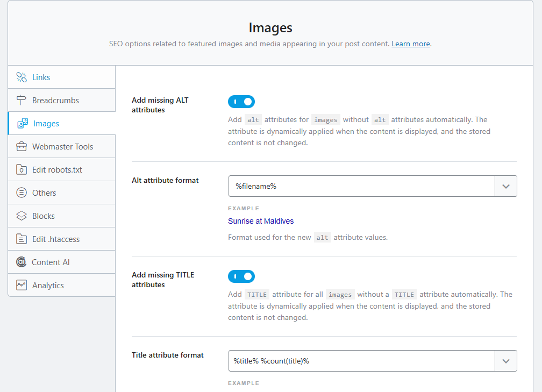The width and height of the screenshot is (542, 392).
Task: Click the Images tab icon
Action: [x=23, y=124]
